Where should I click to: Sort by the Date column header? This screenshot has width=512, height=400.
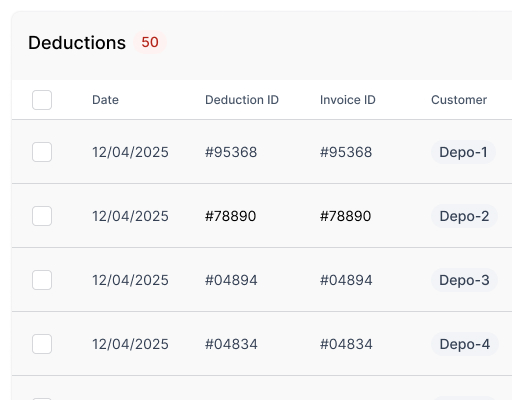105,100
